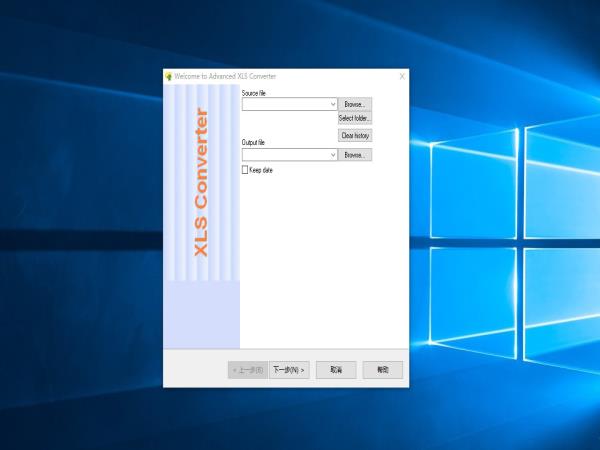Click the Select folder button
The height and width of the screenshot is (450, 600).
[x=355, y=119]
